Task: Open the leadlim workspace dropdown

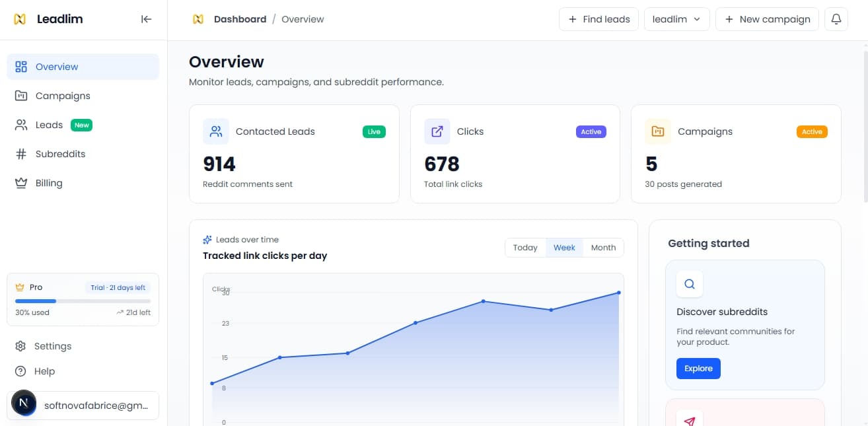Action: point(676,19)
